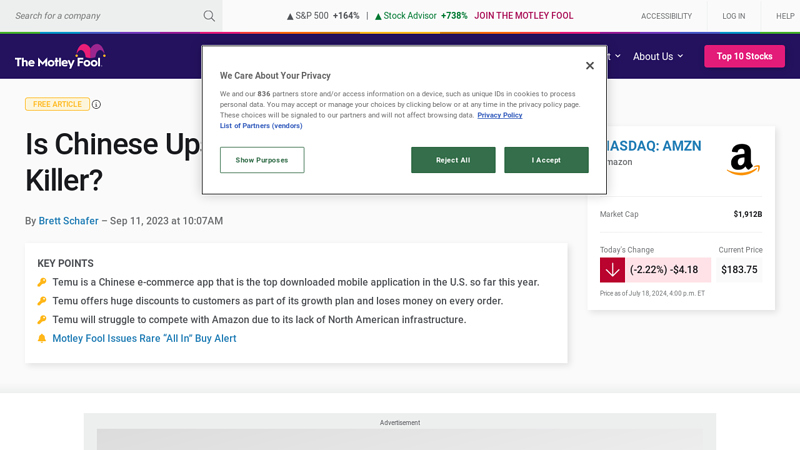Click the info icon beside Free Article
The image size is (800, 450).
pyautogui.click(x=96, y=105)
